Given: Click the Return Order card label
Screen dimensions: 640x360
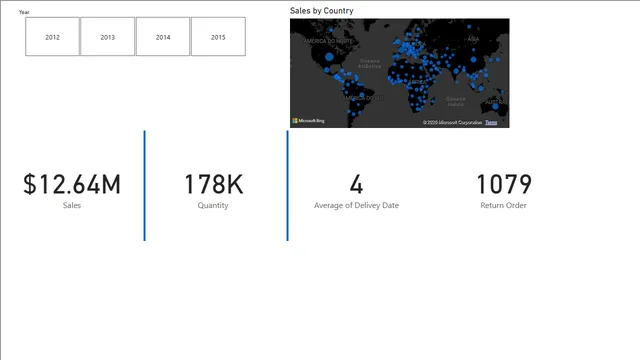Looking at the screenshot, I should (x=503, y=205).
